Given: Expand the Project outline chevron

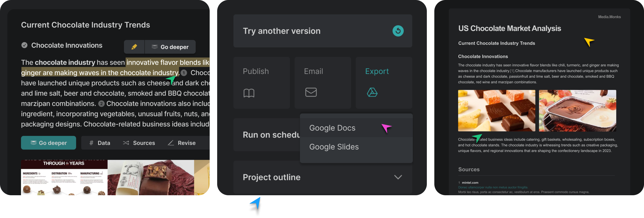Looking at the screenshot, I should pyautogui.click(x=398, y=177).
